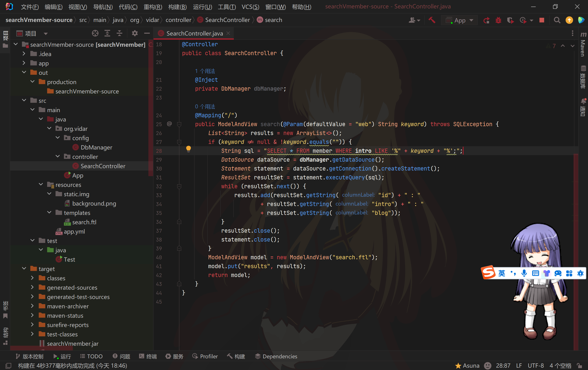Open the Maven tool window
The height and width of the screenshot is (370, 588).
[583, 44]
